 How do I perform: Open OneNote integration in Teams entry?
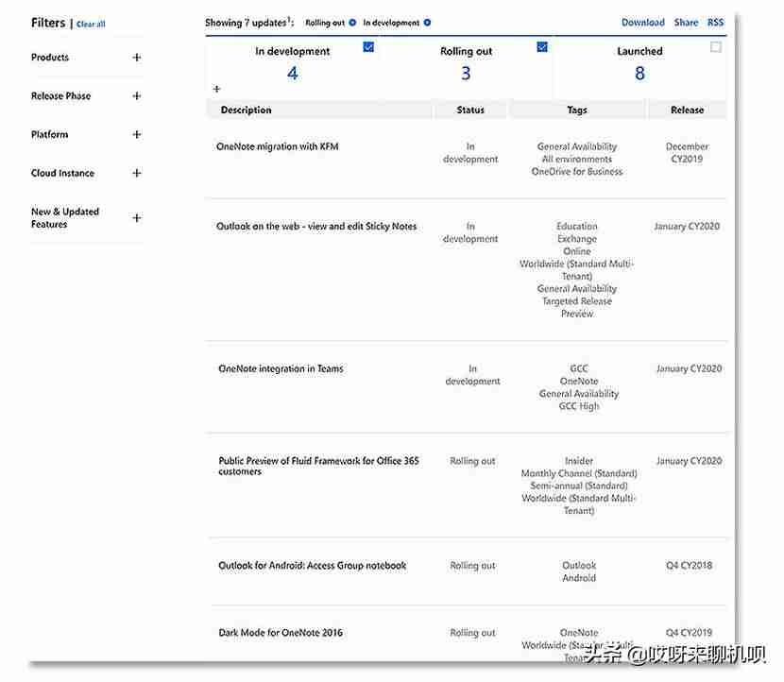281,369
